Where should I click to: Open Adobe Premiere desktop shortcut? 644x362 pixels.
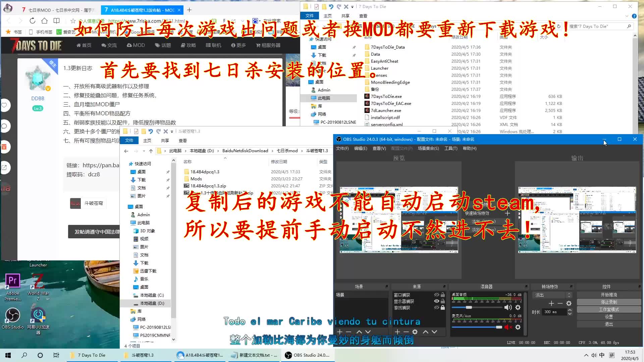click(x=13, y=287)
